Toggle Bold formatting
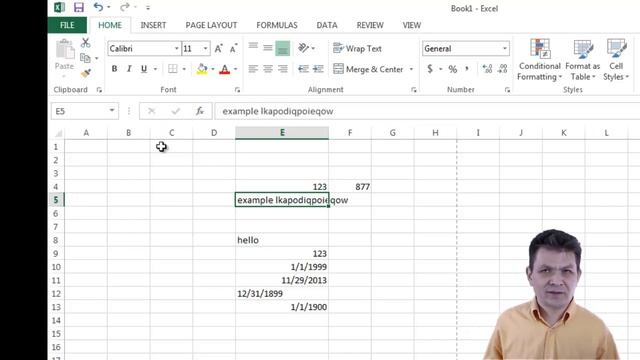The image size is (640, 360). pyautogui.click(x=114, y=69)
